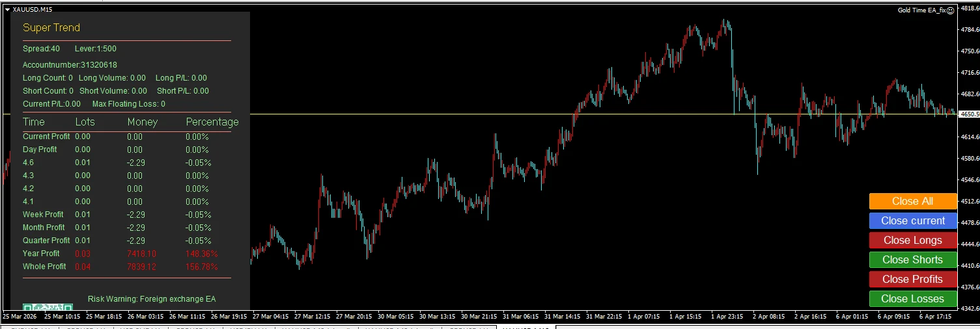Click the Week Profit row label
The width and height of the screenshot is (980, 329).
point(43,215)
